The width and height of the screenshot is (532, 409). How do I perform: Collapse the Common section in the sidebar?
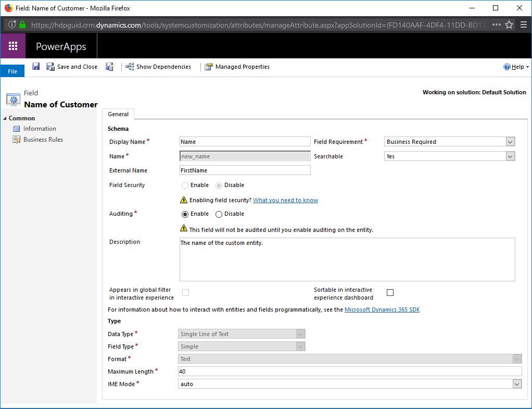coord(5,118)
